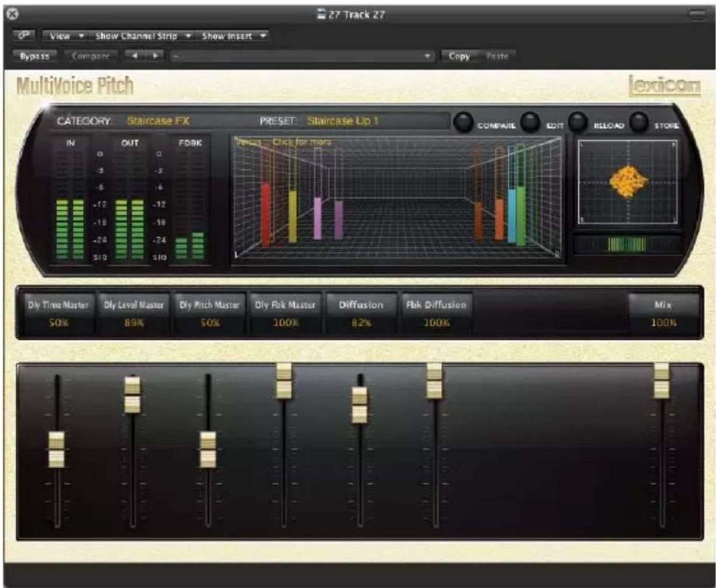Click the COMPARE round knob button

tap(465, 121)
